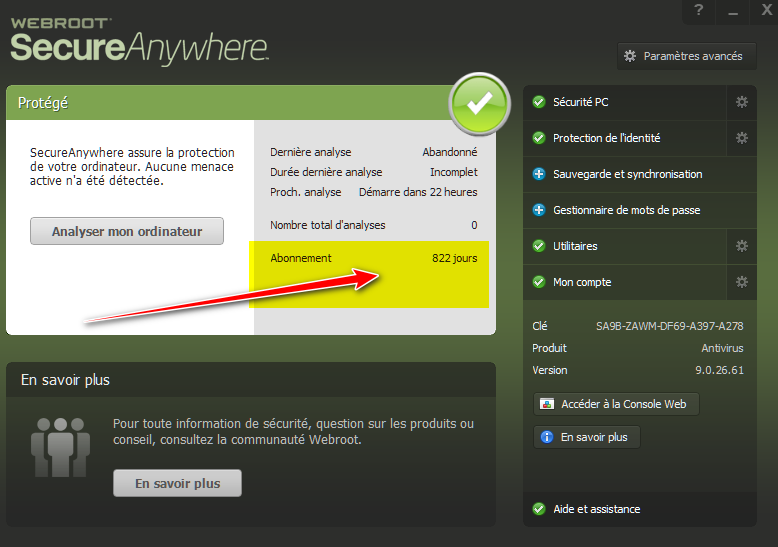Click blue plus icon of Sauvegarde et synchronisation
The width and height of the screenshot is (778, 547).
pos(539,174)
